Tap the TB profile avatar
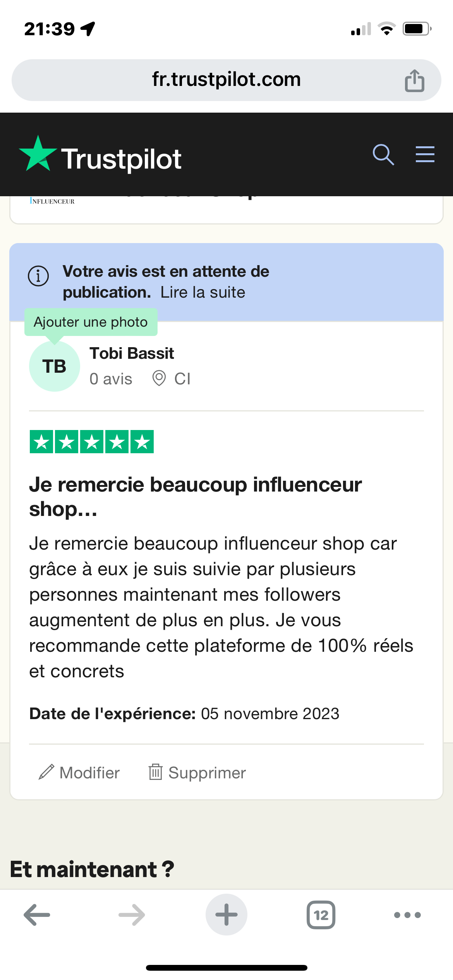Image resolution: width=453 pixels, height=980 pixels. [55, 366]
